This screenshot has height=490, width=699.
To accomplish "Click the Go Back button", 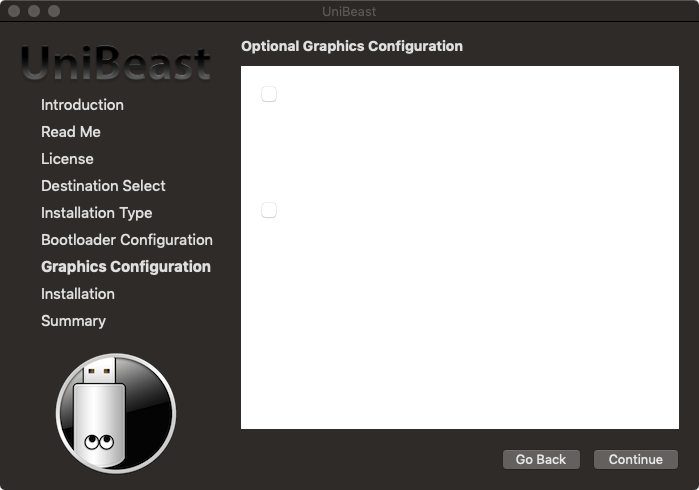I will click(x=541, y=459).
